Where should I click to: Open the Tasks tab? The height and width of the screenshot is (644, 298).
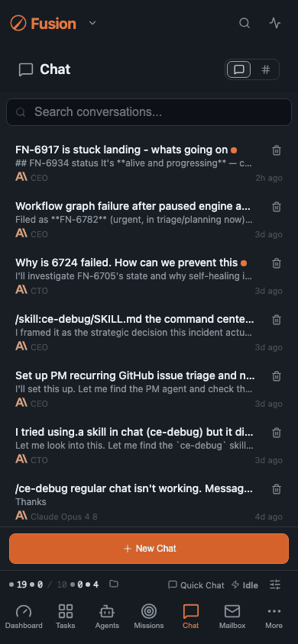[x=66, y=616]
